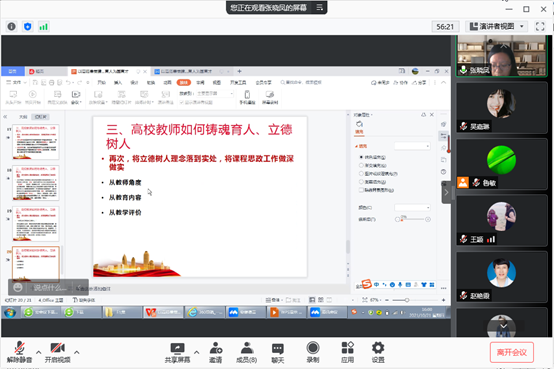Viewport: 554px width, 369px height.
Task: Select the 渐变填充 gradient fill radio
Action: tap(361, 165)
